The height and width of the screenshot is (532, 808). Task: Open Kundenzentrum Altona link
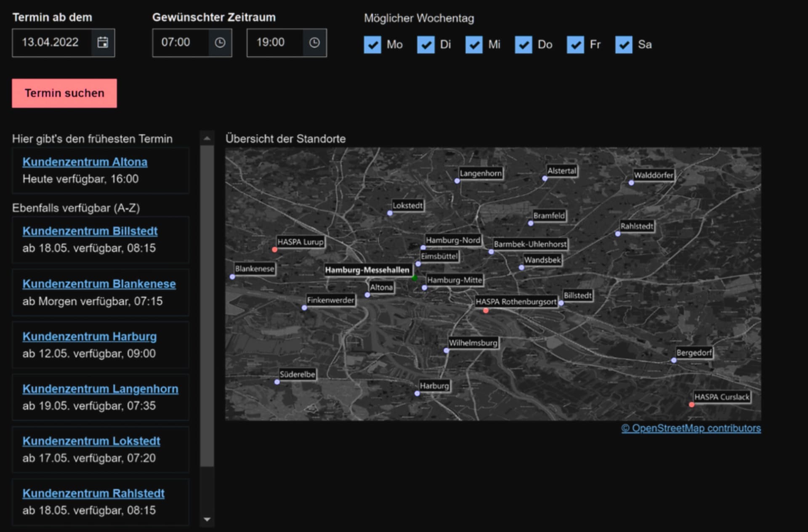(85, 162)
